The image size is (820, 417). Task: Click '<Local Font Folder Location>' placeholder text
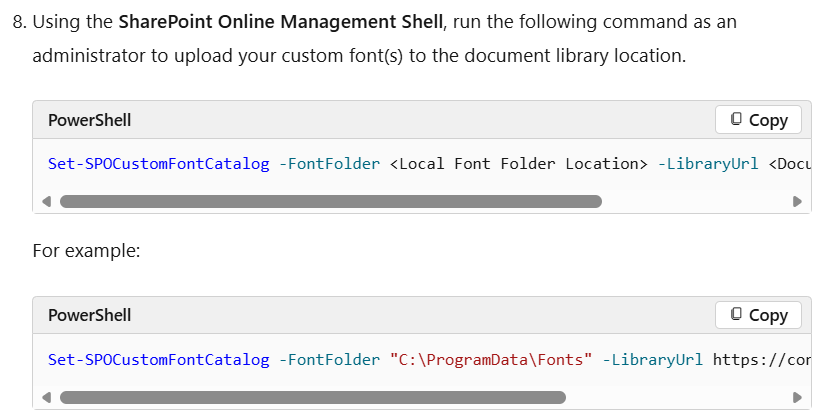(519, 164)
